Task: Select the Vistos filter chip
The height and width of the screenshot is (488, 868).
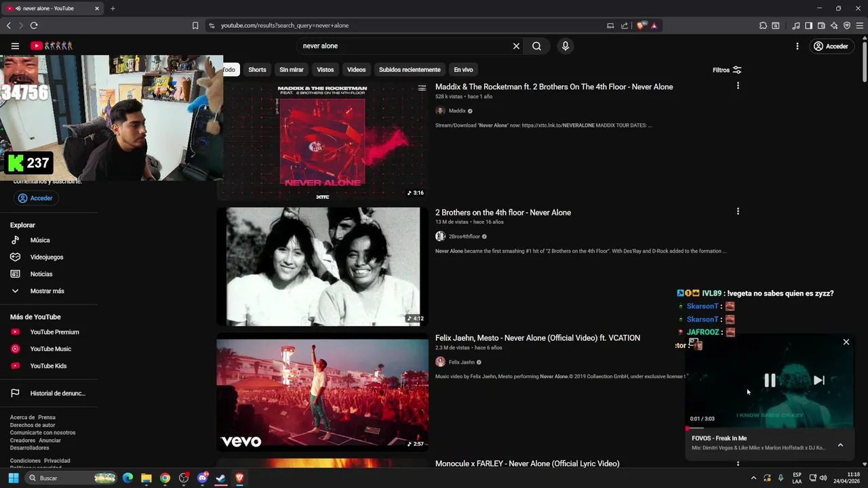Action: pos(325,70)
